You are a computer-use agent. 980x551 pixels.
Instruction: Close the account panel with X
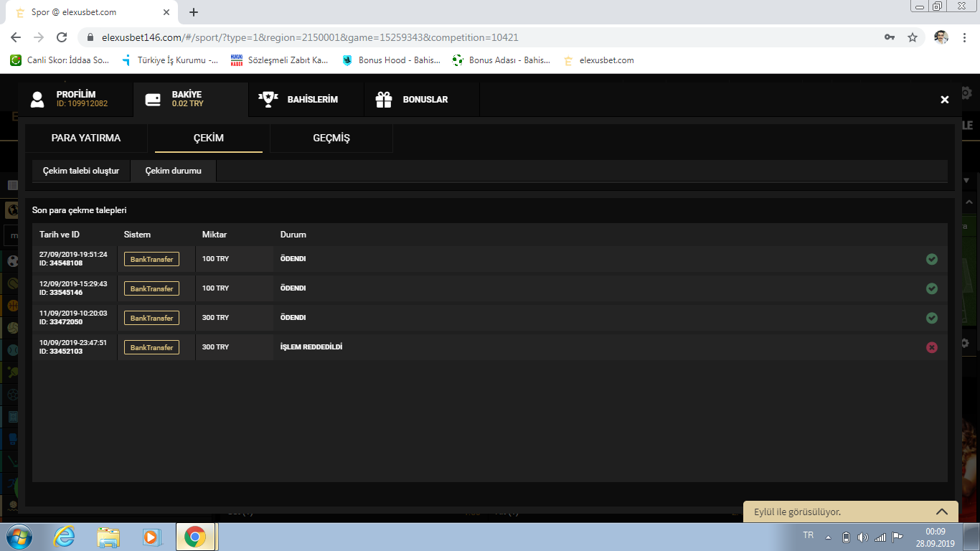pos(945,100)
